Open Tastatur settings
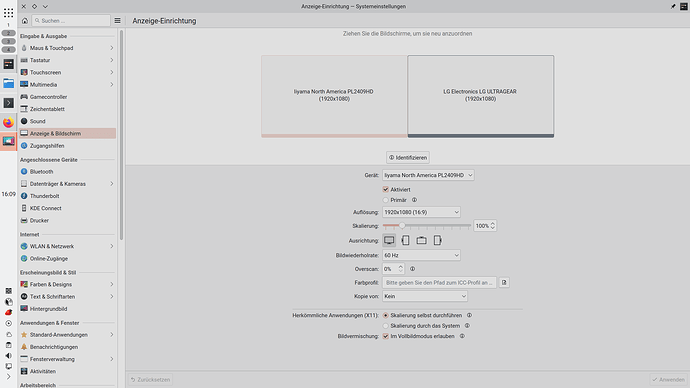This screenshot has height=388, width=690. pyautogui.click(x=67, y=60)
